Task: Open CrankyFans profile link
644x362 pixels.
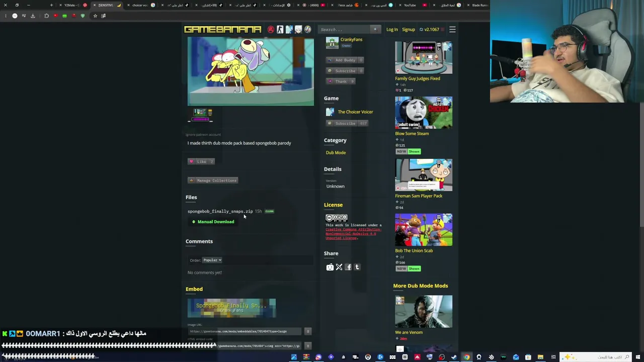Action: (351, 40)
